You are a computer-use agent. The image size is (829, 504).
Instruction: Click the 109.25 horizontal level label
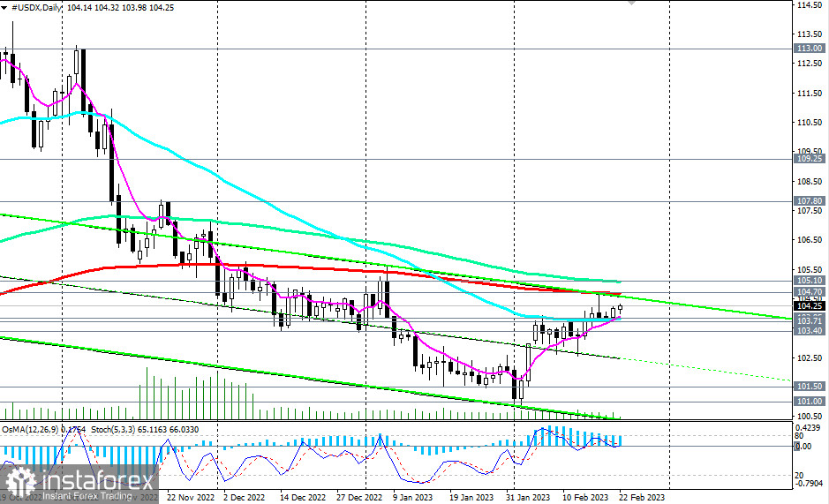tap(810, 159)
